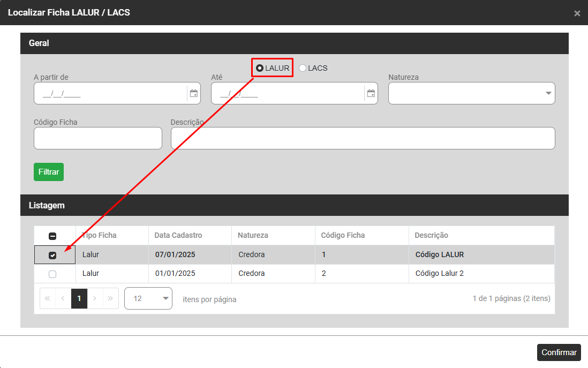Image resolution: width=588 pixels, height=368 pixels.
Task: Uncheck the Código LALUR row checkbox
Action: click(52, 256)
